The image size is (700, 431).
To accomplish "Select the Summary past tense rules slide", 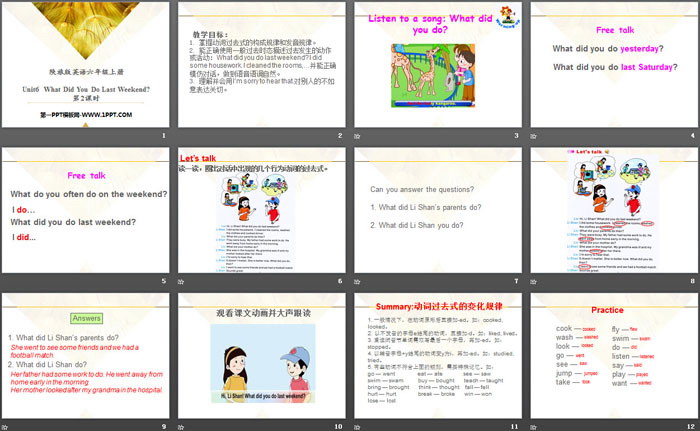I will coord(438,358).
